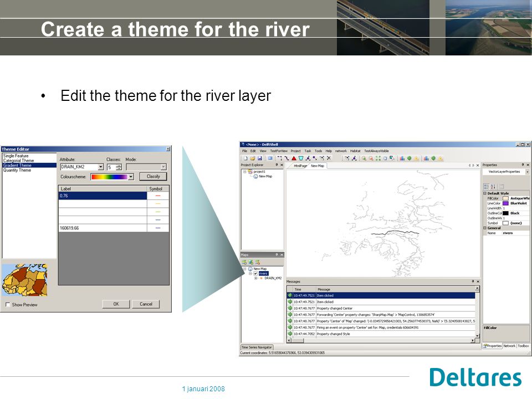Select Quantity Theme in list
This screenshot has width=532, height=399.
tap(17, 170)
